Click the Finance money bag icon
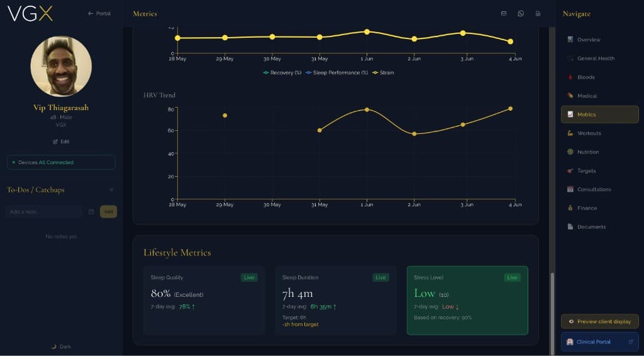This screenshot has height=356, width=644. pyautogui.click(x=570, y=208)
